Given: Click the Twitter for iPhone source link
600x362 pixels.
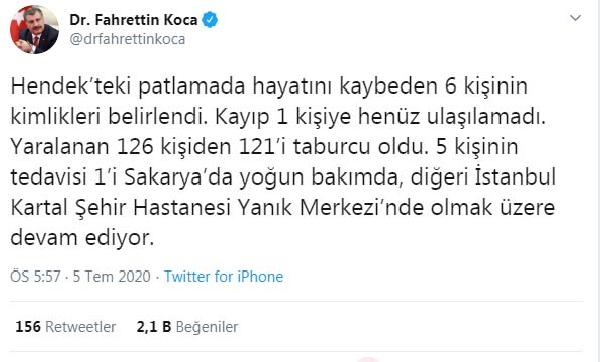Looking at the screenshot, I should point(223,276).
